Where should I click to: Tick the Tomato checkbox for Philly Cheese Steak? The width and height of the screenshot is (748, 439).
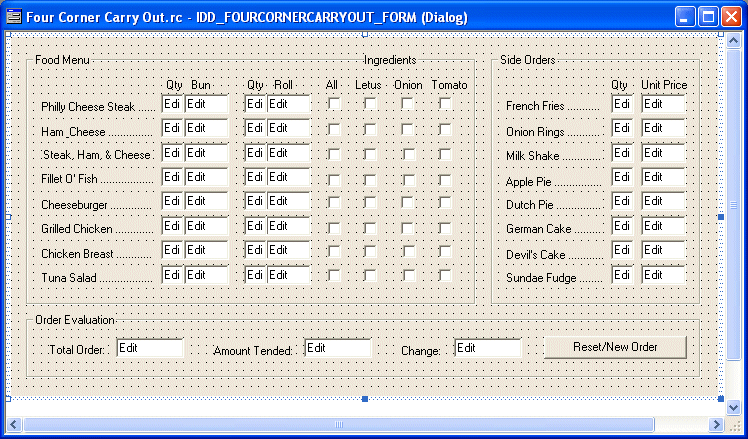click(445, 104)
